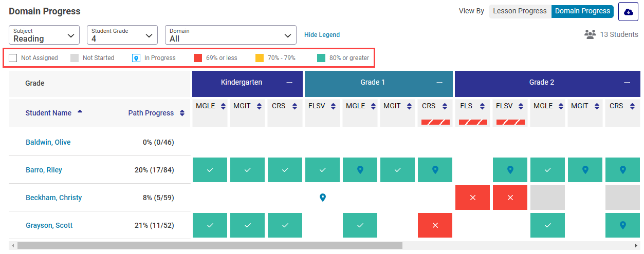Click the horizontal scrollbar right arrow

pyautogui.click(x=636, y=246)
